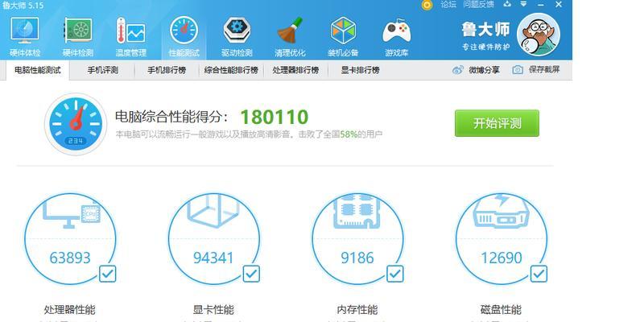Click the speedometer gauge score icon
The width and height of the screenshot is (644, 322).
tap(76, 124)
